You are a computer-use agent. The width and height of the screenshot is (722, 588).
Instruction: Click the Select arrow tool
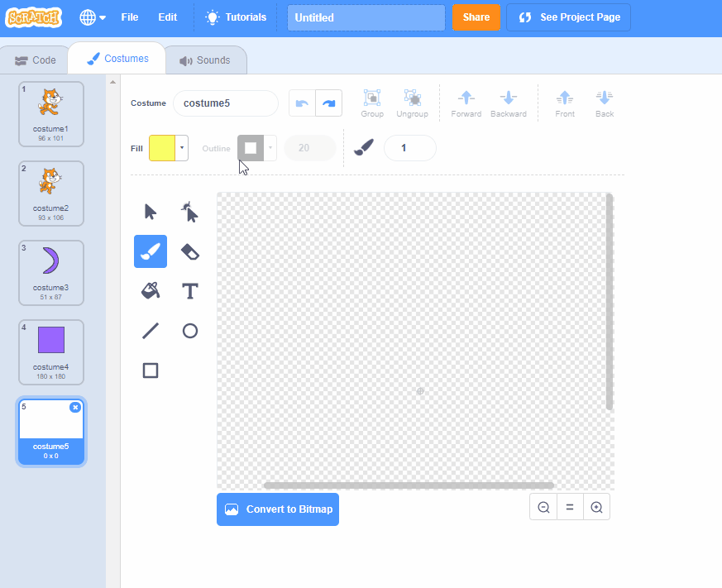[151, 212]
